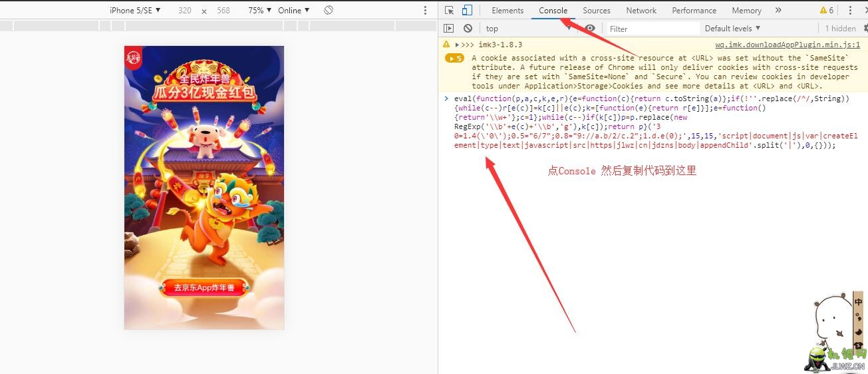This screenshot has width=868, height=374.
Task: Open the Default levels dropdown
Action: tap(732, 29)
